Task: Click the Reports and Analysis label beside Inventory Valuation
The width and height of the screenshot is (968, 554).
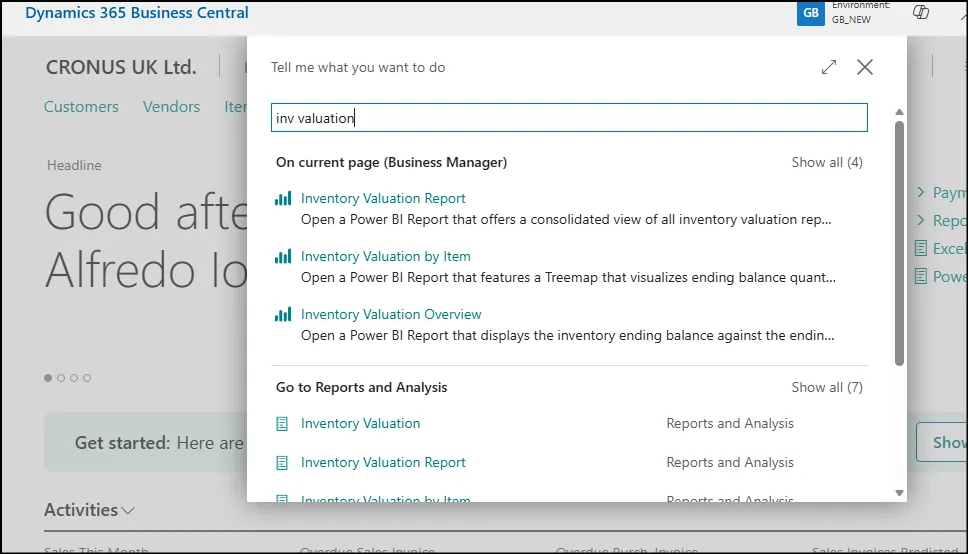Action: 730,424
